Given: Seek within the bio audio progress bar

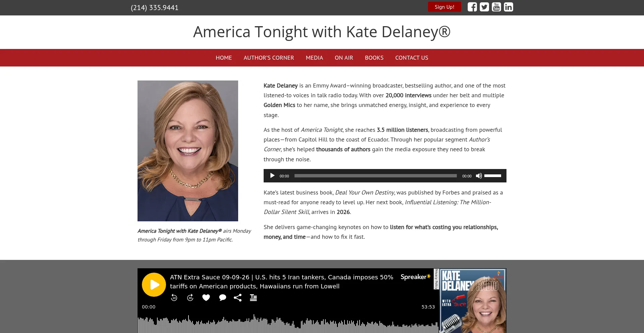Looking at the screenshot, I should tap(376, 176).
